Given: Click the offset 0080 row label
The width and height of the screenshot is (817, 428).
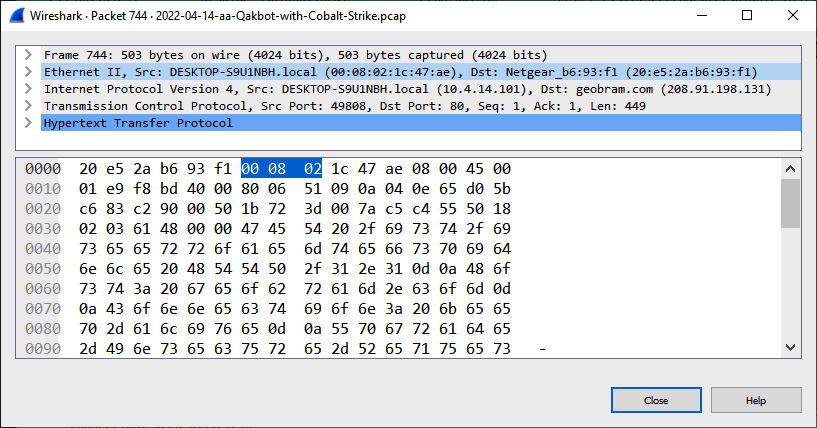Looking at the screenshot, I should 43,329.
